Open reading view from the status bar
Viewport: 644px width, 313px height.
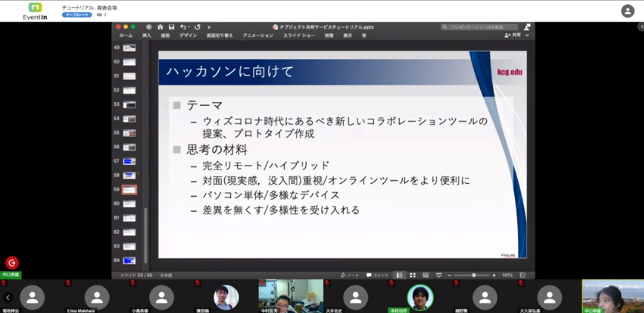pyautogui.click(x=426, y=275)
